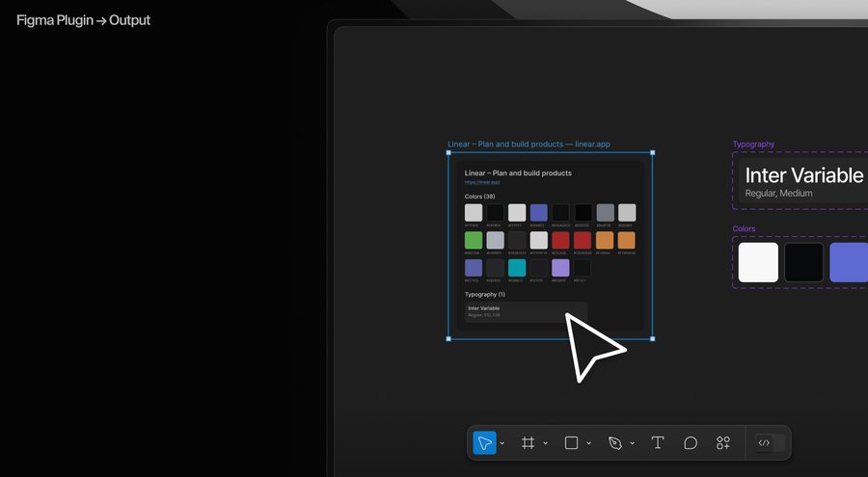Toggle Dev Mode switch in the toolbar
The height and width of the screenshot is (477, 868).
pyautogui.click(x=770, y=442)
